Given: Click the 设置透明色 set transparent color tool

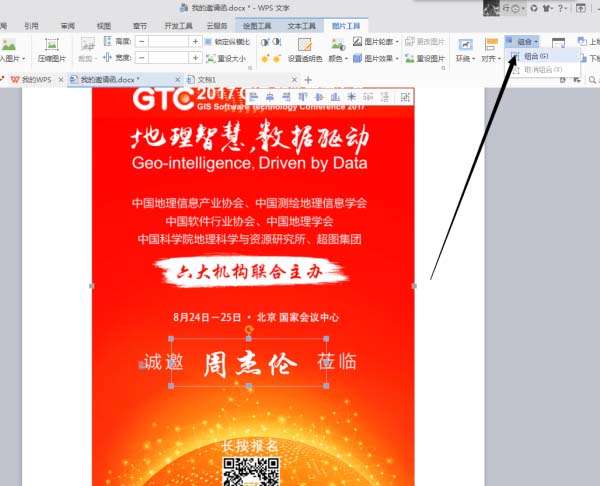Looking at the screenshot, I should 305,50.
